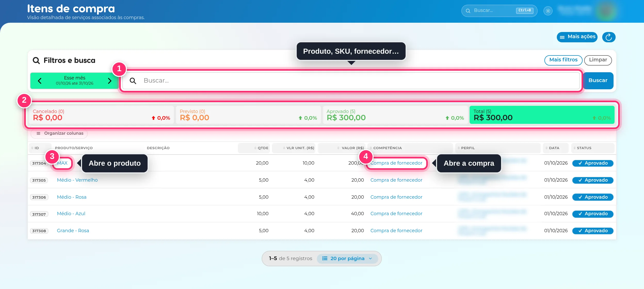Open Compra de fornecedor for Grande - Rosa row
This screenshot has width=644, height=289.
(x=396, y=231)
